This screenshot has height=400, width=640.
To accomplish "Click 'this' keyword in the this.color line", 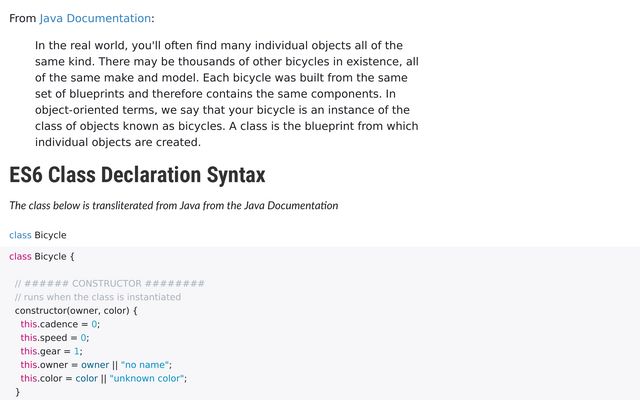I will click(29, 378).
